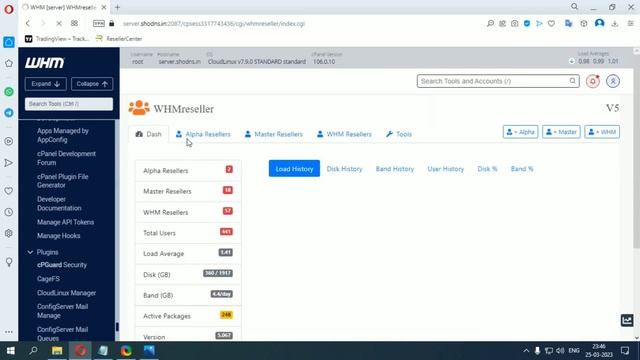This screenshot has width=640, height=360.
Task: Click the add Alpha button
Action: tap(520, 132)
